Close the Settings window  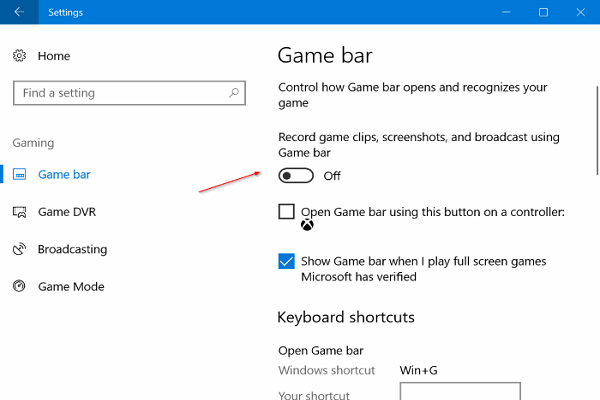[x=580, y=12]
